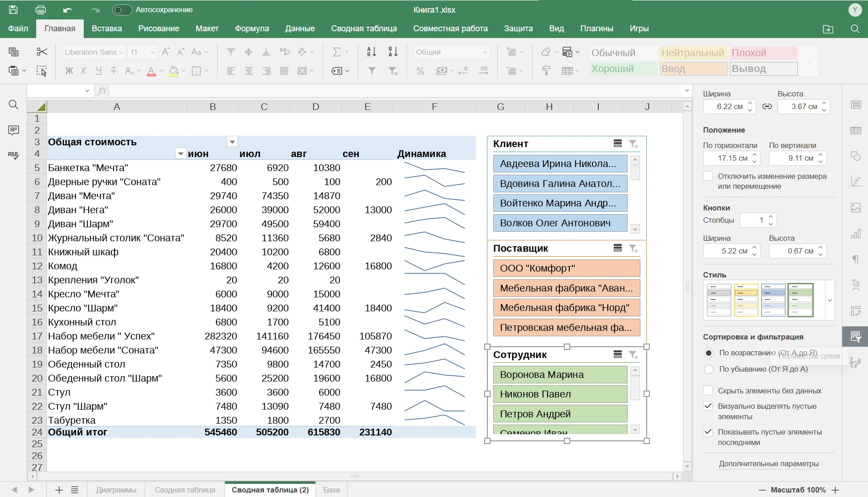Apply the Хороший cell style
868x497 pixels.
pyautogui.click(x=623, y=69)
